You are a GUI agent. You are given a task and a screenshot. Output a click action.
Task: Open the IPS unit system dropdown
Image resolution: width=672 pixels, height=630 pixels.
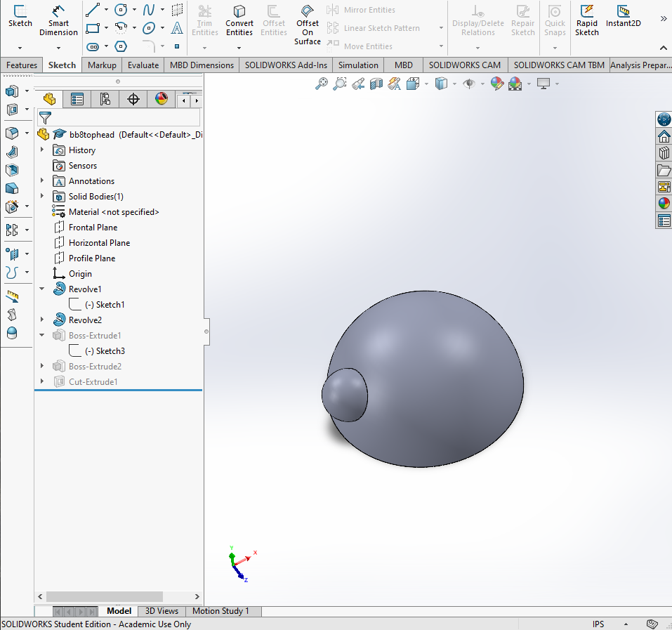[x=626, y=624]
